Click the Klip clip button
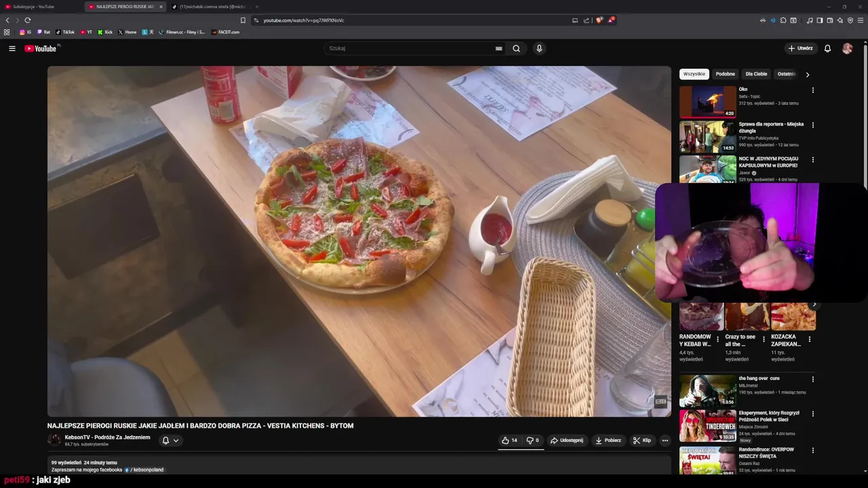This screenshot has width=868, height=488. click(x=642, y=441)
